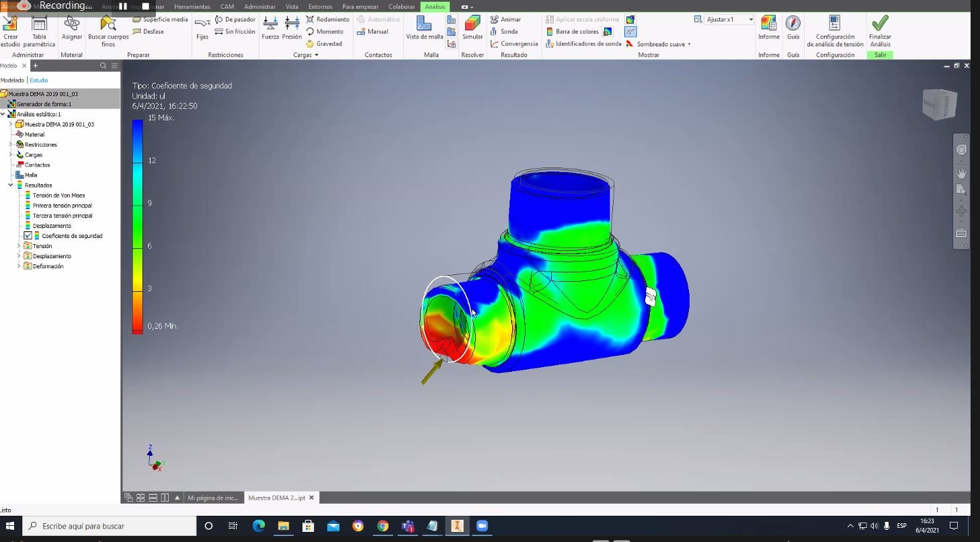Open Entornos ribbon tab

tap(321, 7)
